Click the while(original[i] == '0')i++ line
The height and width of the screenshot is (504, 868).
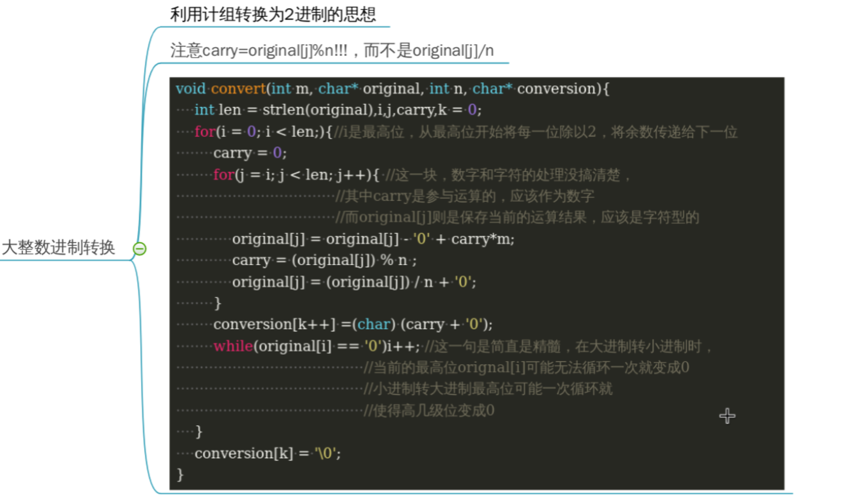coord(316,346)
